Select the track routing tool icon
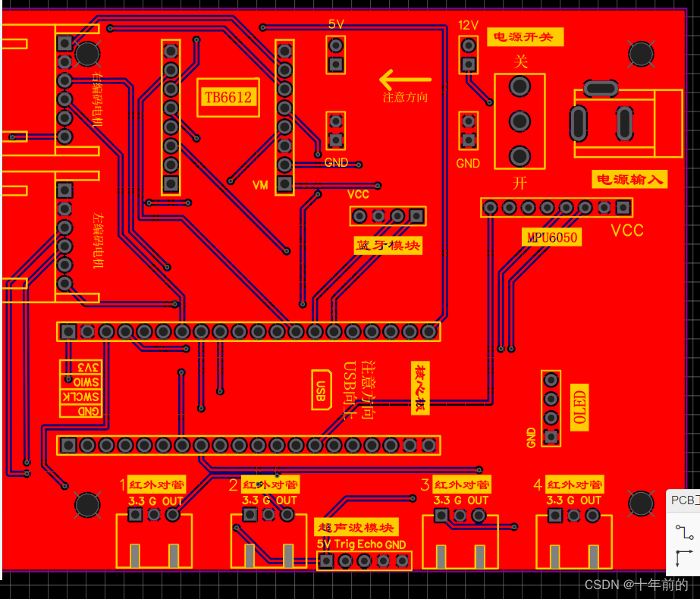 [684, 532]
